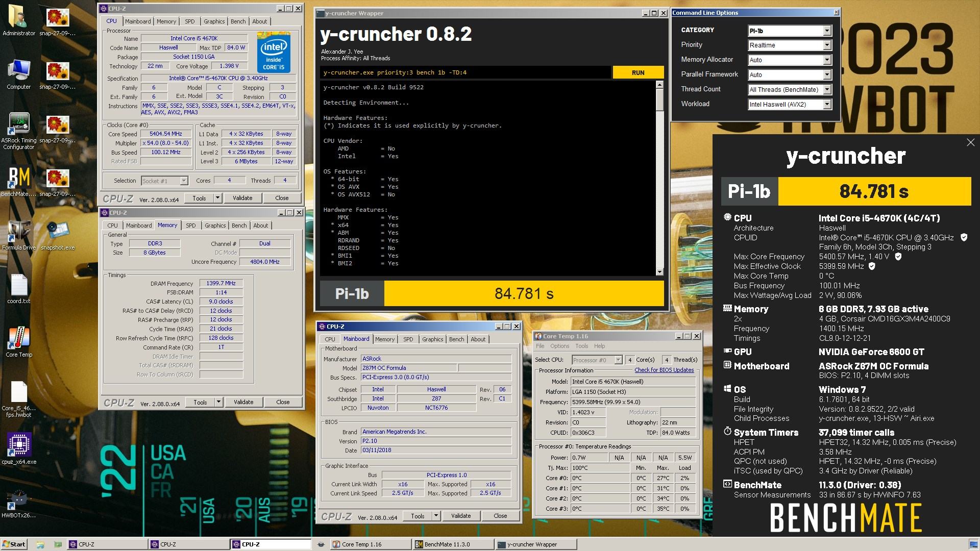Click Check for BIOS Updates link
This screenshot has height=551, width=980.
pyautogui.click(x=664, y=370)
